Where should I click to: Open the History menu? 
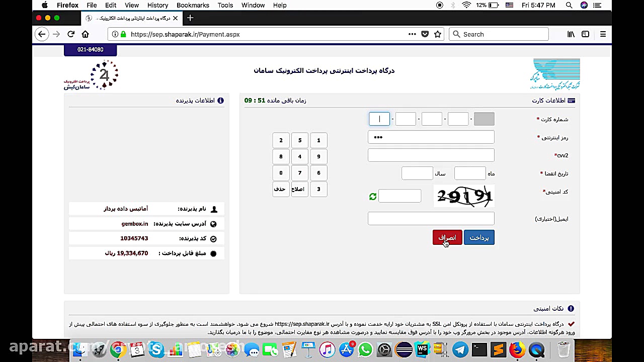(157, 5)
